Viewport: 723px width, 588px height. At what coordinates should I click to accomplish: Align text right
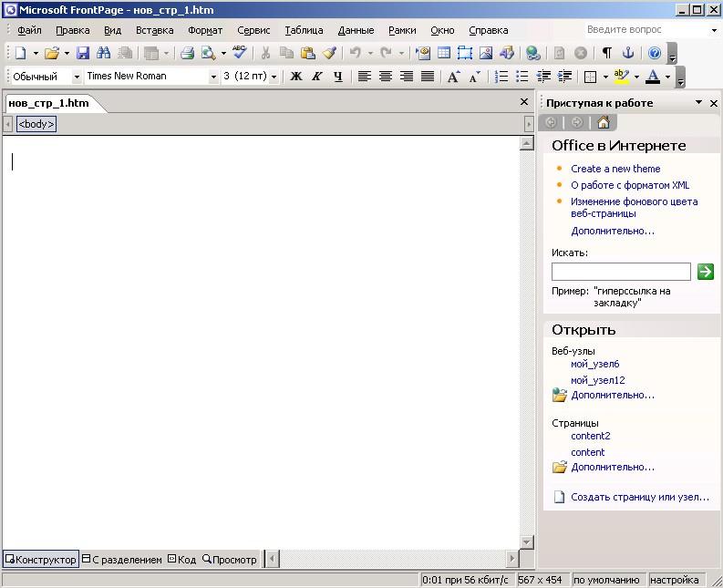[407, 76]
